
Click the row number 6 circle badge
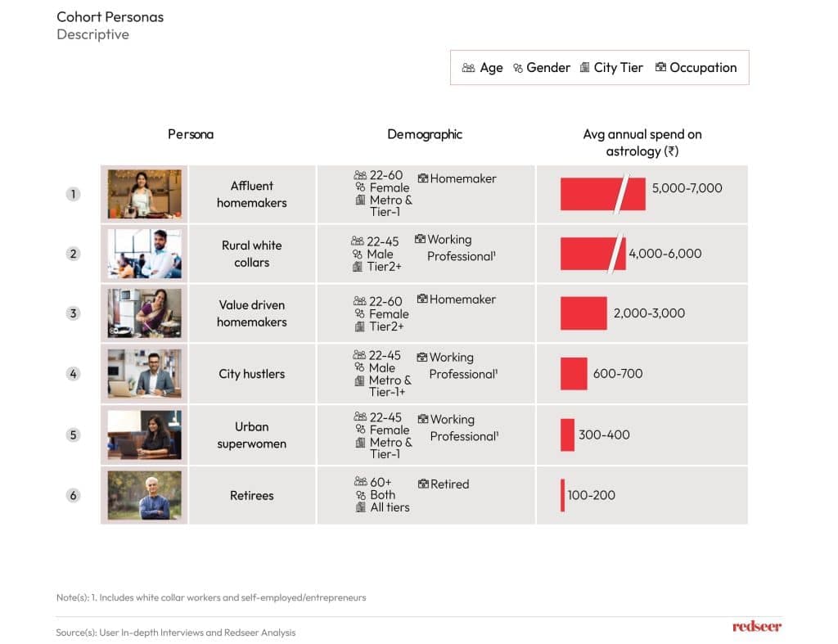[74, 495]
